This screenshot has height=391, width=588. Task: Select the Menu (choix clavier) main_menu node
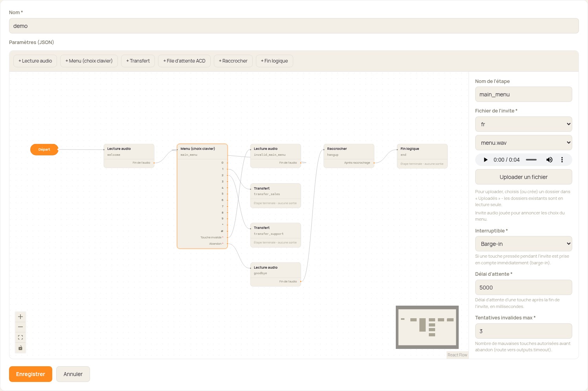202,196
